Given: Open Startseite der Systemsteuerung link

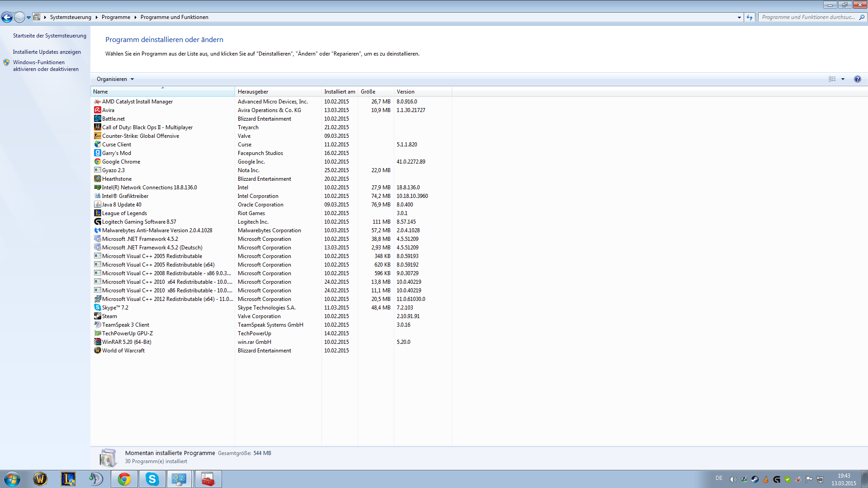Looking at the screenshot, I should [x=49, y=36].
